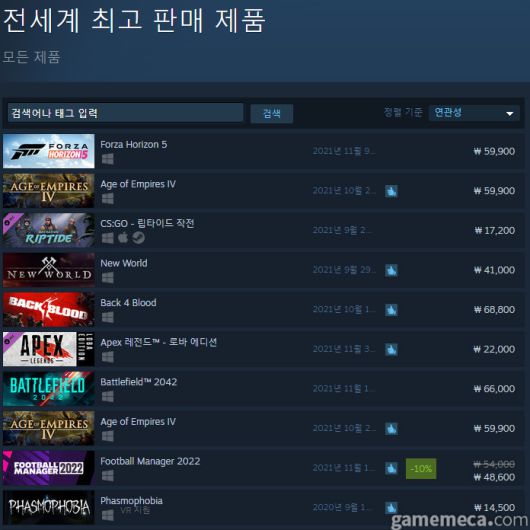Image resolution: width=530 pixels, height=530 pixels.
Task: Open the Phasmophobia title link
Action: click(x=131, y=501)
